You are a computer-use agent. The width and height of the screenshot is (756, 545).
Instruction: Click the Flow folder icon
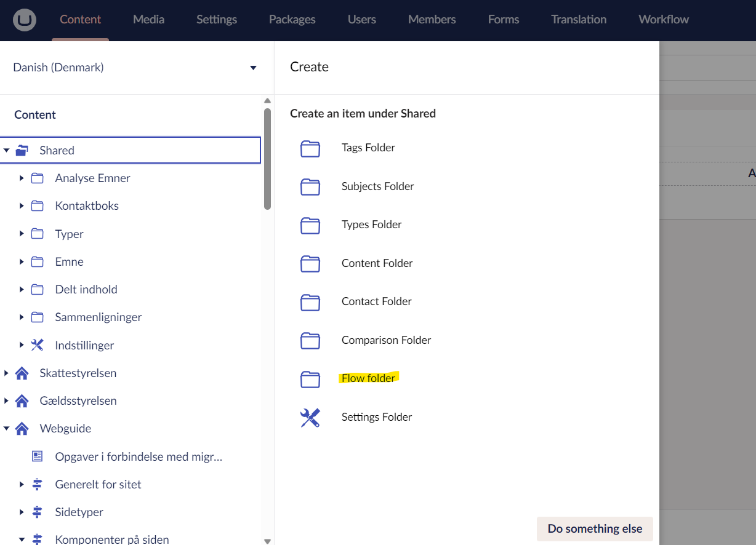click(310, 379)
